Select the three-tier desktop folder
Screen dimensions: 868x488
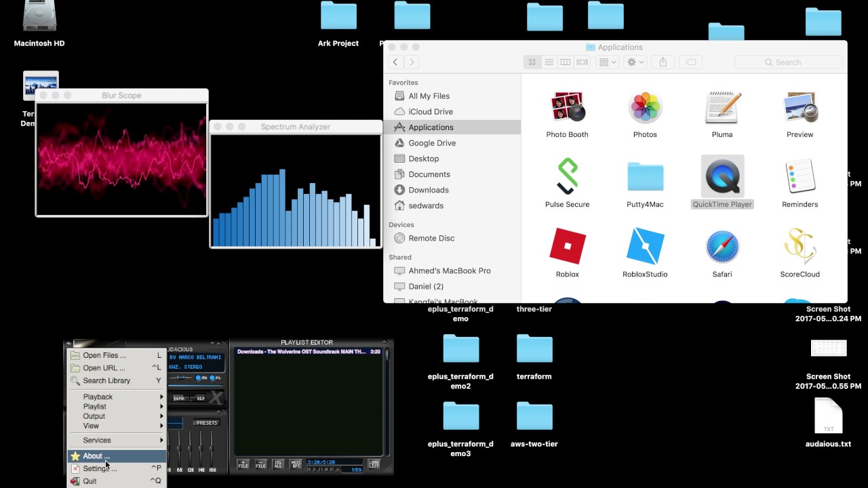[534, 309]
